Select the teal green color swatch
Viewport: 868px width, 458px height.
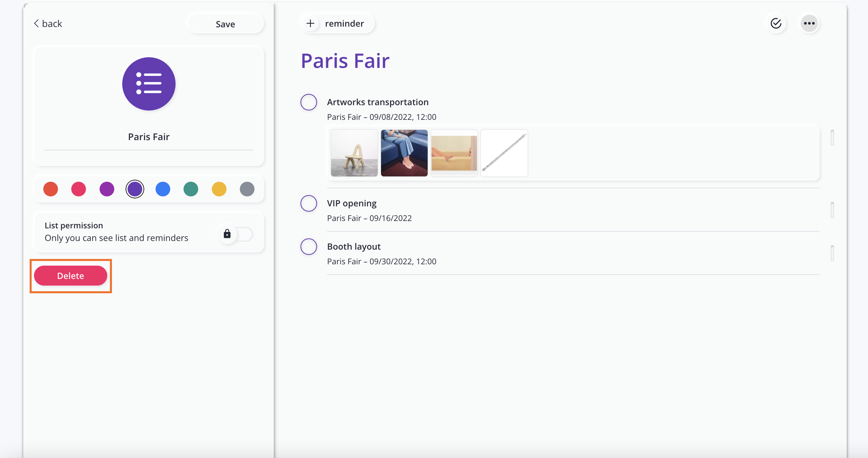coord(191,189)
